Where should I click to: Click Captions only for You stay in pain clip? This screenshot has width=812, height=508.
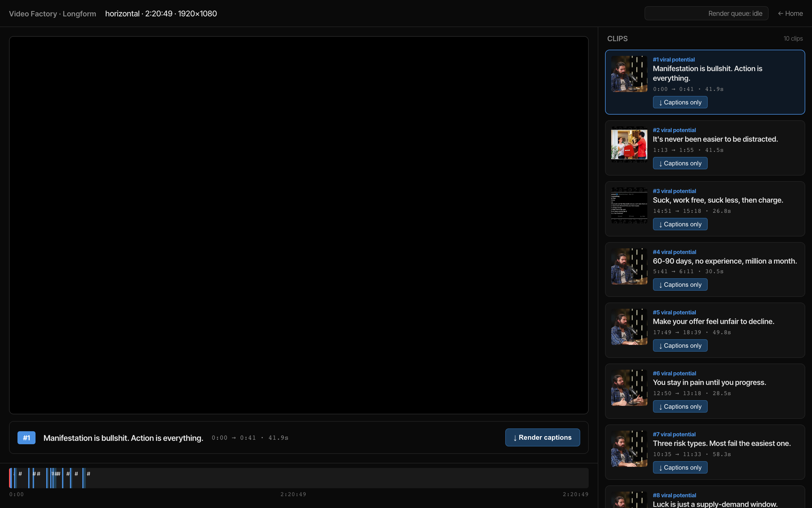(680, 406)
